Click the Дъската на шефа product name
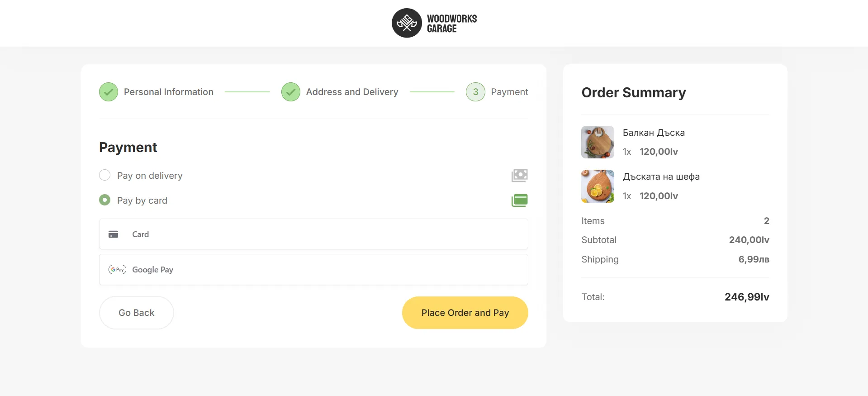 (x=661, y=177)
